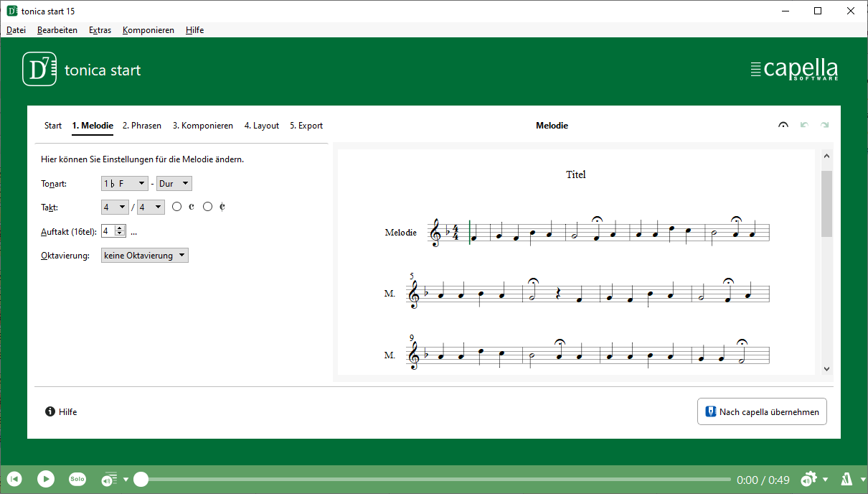
Task: Rewind playback to the beginning
Action: [14, 479]
